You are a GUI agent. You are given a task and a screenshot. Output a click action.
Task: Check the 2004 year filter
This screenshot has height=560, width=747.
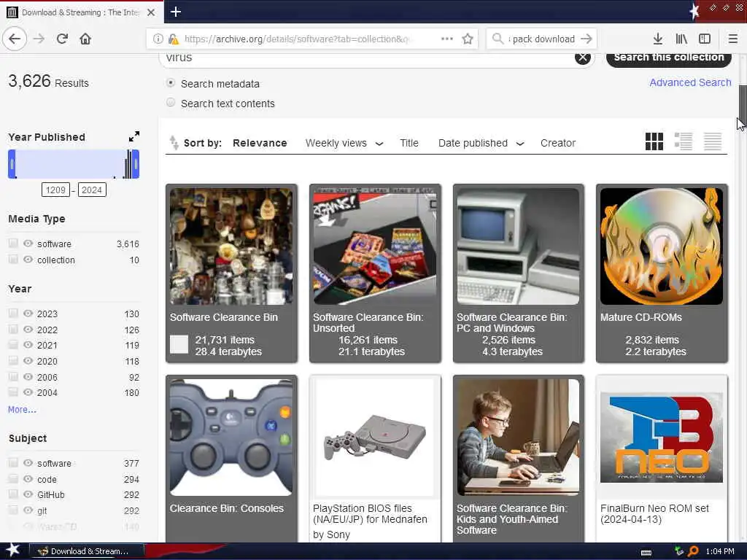tap(13, 392)
